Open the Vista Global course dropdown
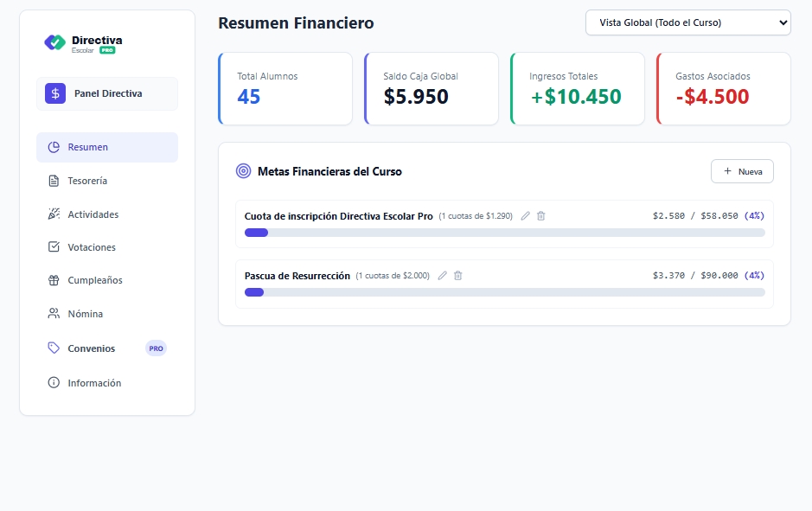The image size is (812, 511). click(x=687, y=22)
